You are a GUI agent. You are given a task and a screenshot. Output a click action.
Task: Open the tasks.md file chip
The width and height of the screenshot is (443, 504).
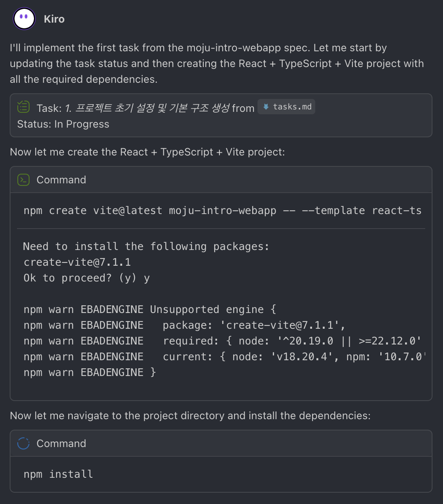coord(287,107)
